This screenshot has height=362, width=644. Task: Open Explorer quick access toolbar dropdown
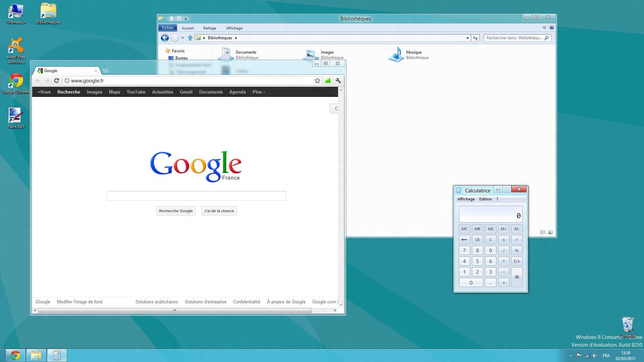(185, 19)
